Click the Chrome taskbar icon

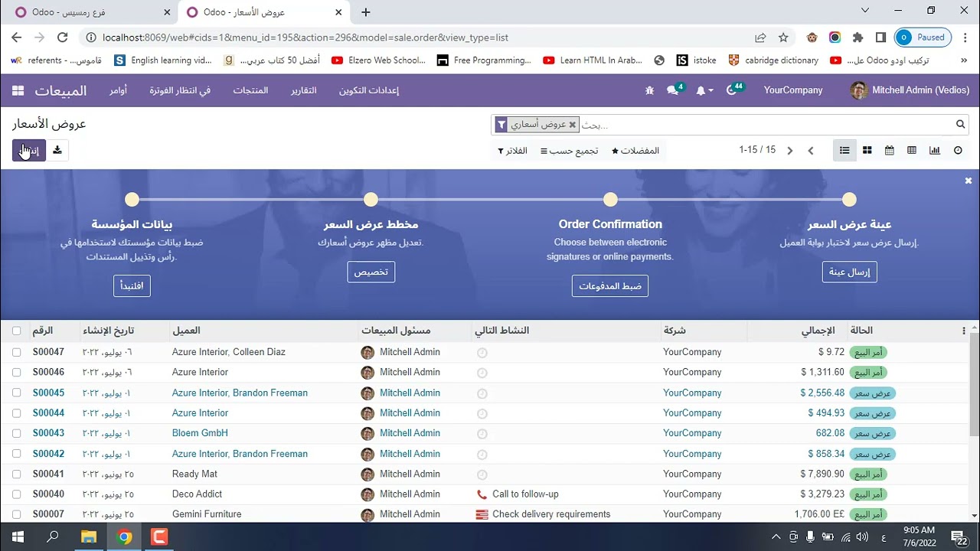click(124, 536)
